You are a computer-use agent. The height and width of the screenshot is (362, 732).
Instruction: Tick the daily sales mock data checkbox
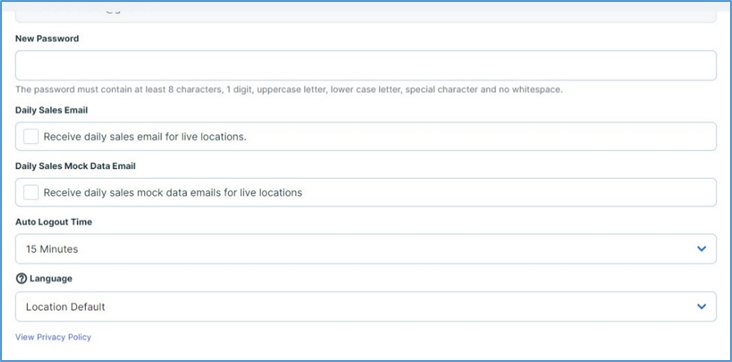pyautogui.click(x=31, y=192)
